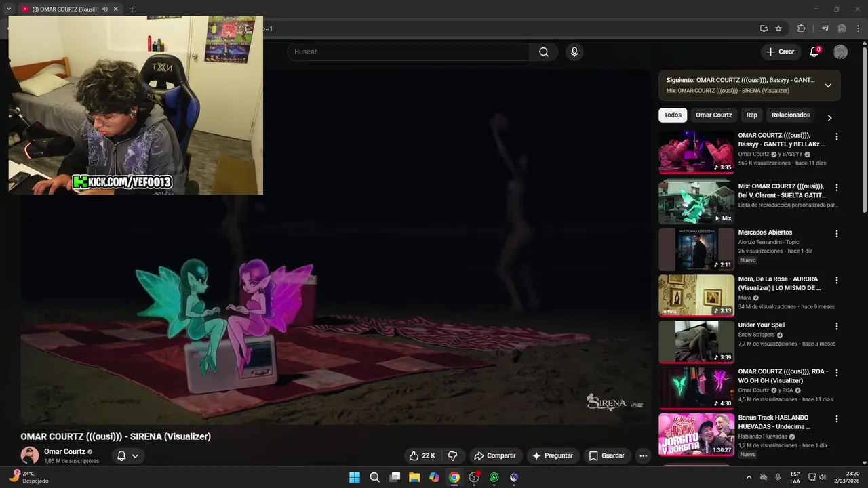Open options for HABLANDO HUEVADAS video
Viewport: 868px width, 488px height.
click(836, 419)
